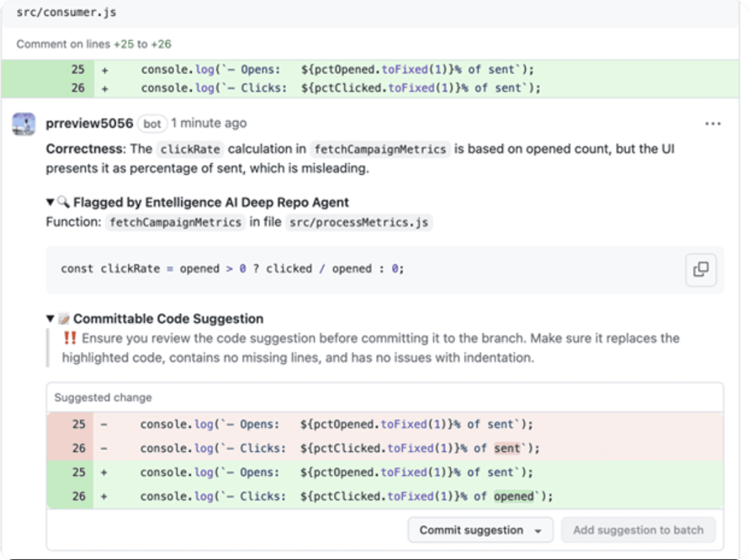Click the memo emoji beside Committable Code Suggestion
Image resolution: width=748 pixels, height=560 pixels.
coord(64,319)
